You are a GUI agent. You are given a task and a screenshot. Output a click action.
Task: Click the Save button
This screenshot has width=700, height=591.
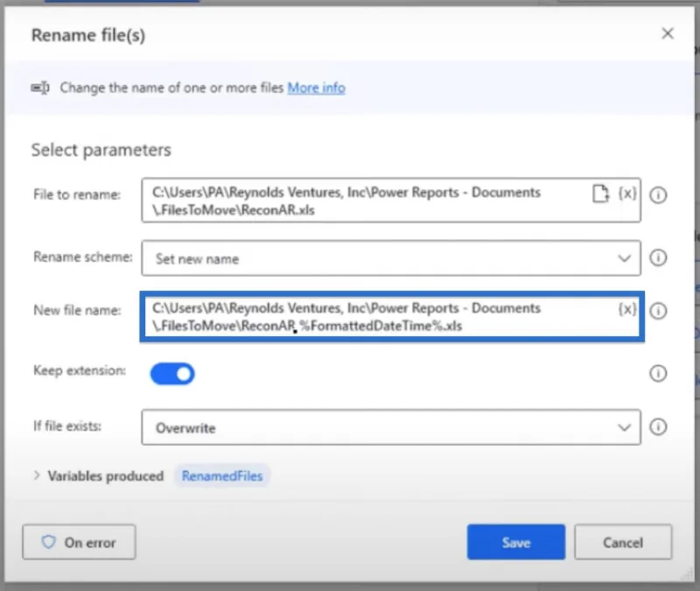pyautogui.click(x=516, y=542)
